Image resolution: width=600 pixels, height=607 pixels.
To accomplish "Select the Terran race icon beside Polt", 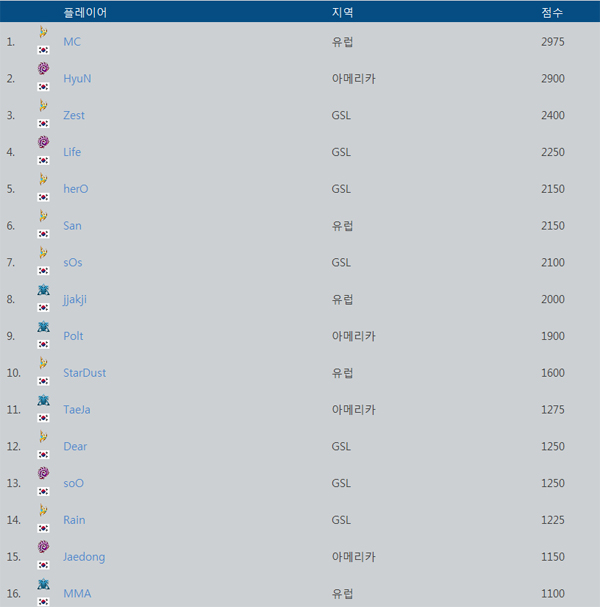I will pos(43,326).
